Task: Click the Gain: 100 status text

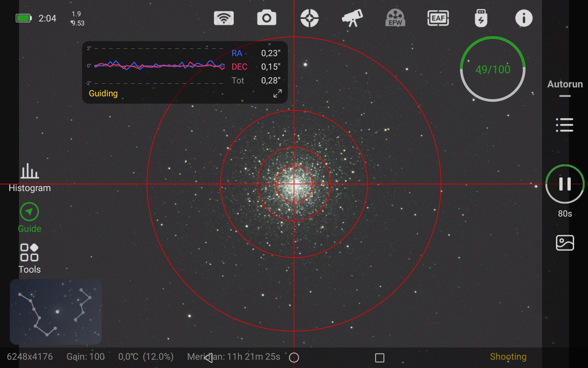Action: 86,357
